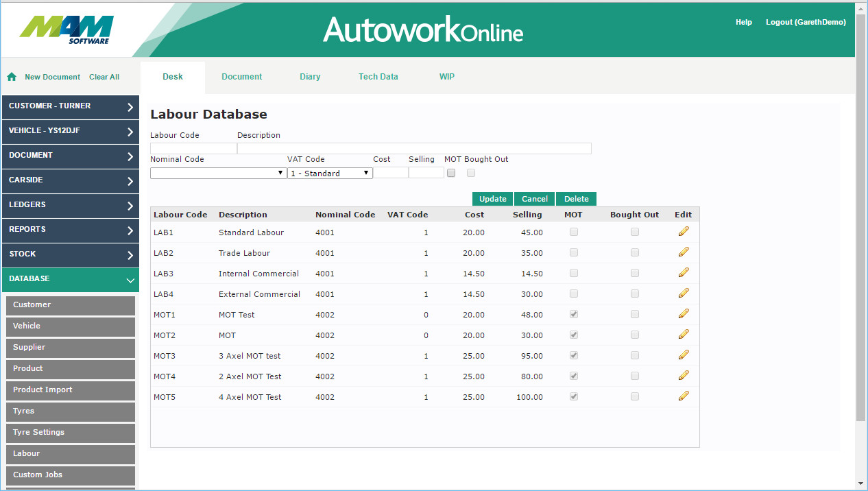The image size is (868, 491).
Task: Open the VAT Code dropdown
Action: [330, 173]
